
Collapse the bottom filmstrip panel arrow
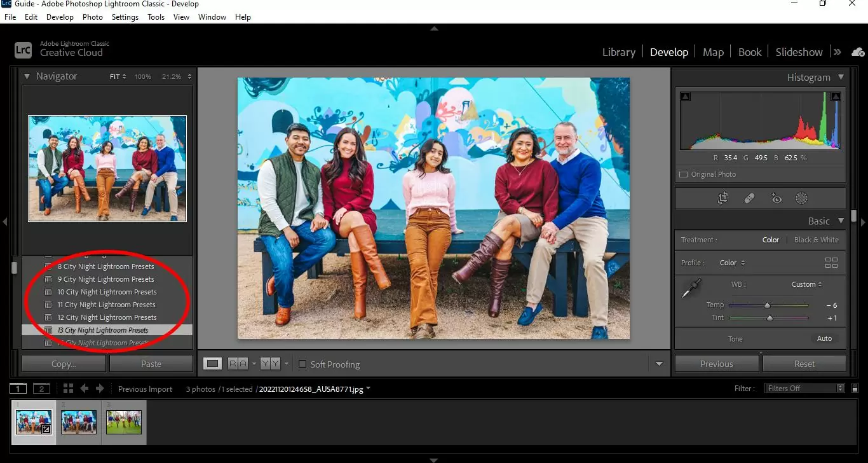point(434,459)
